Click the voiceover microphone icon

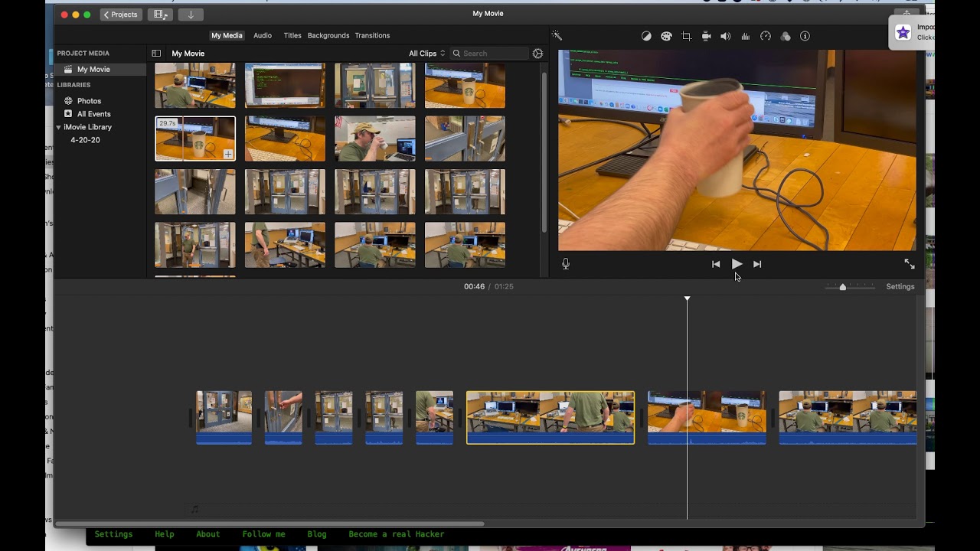click(566, 264)
